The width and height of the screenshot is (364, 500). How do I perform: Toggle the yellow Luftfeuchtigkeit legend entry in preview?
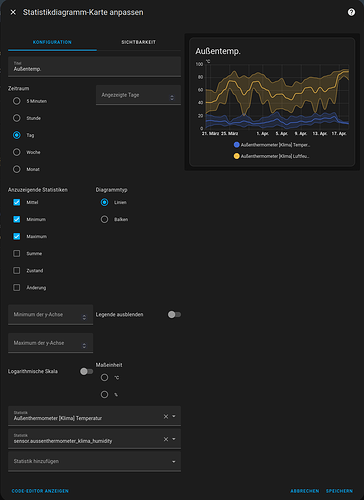click(272, 156)
